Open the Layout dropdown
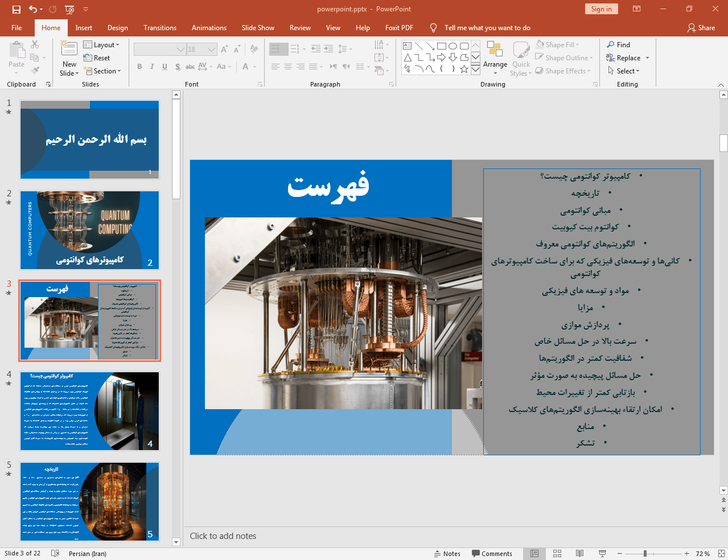 101,45
